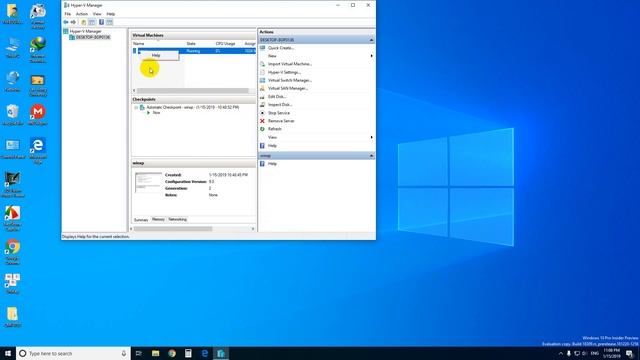Select the Automatic Checkpoint entry
The height and width of the screenshot is (360, 640).
(193, 107)
